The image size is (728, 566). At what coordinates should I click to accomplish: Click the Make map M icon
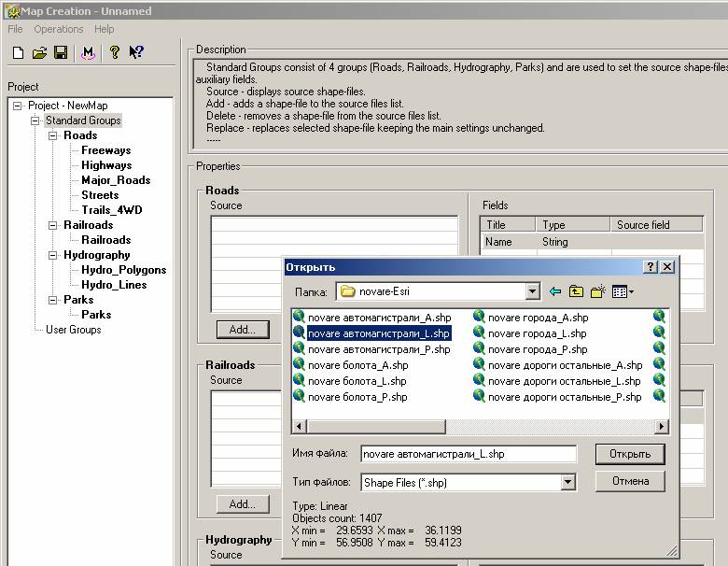point(88,52)
